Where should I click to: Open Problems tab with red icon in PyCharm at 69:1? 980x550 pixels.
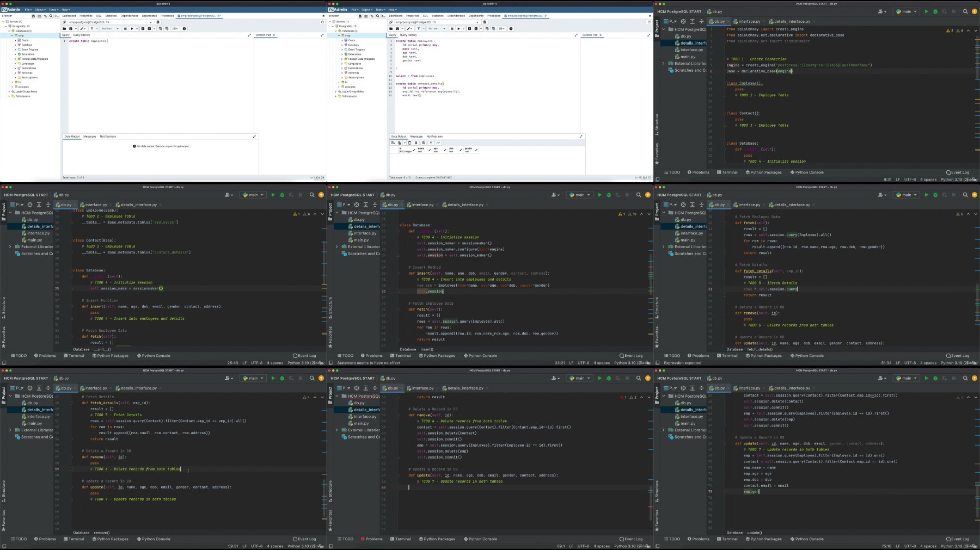click(372, 539)
